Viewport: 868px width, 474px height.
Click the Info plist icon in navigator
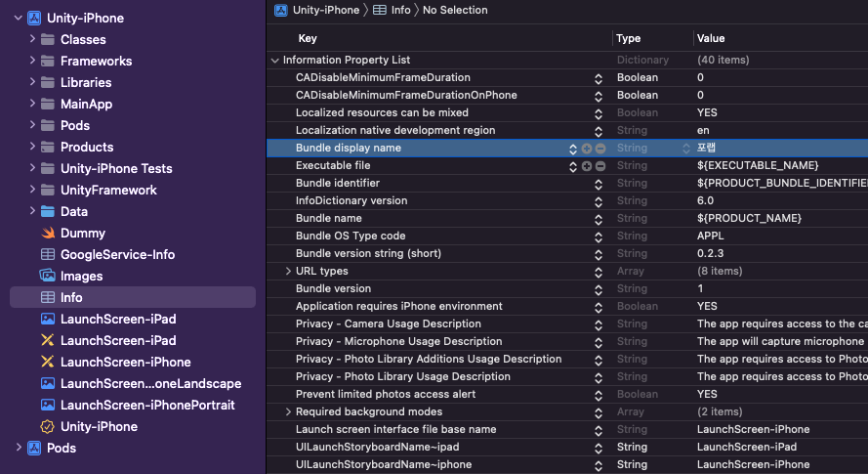[x=48, y=298]
